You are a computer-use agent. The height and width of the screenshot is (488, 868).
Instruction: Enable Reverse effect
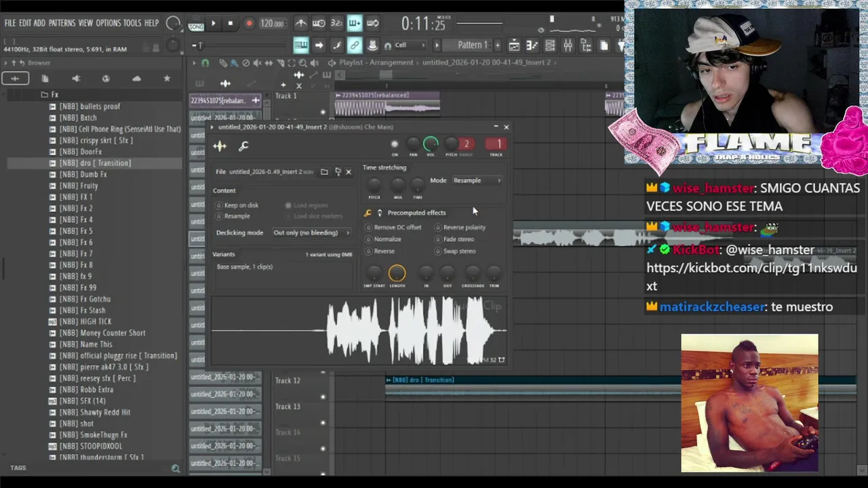[380, 251]
